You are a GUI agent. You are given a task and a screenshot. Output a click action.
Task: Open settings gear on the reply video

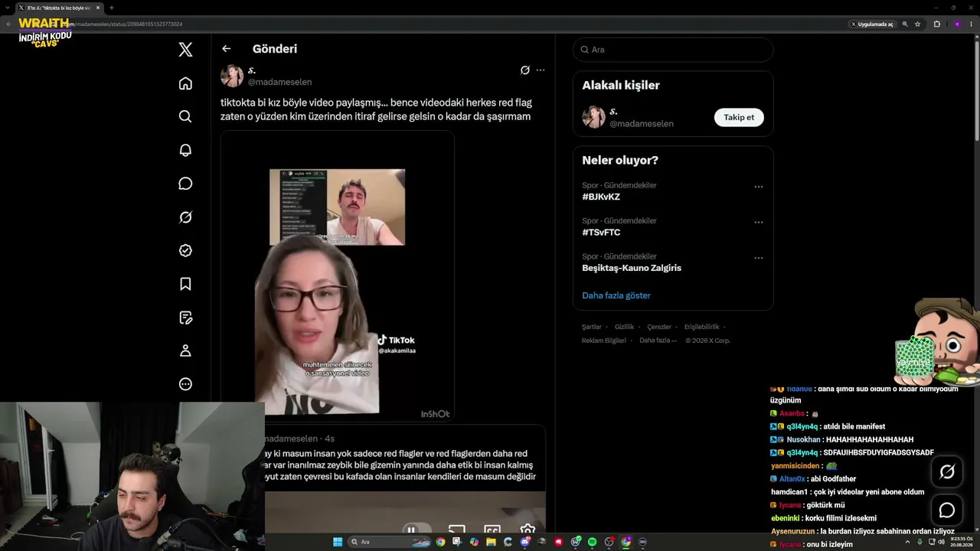point(528,530)
